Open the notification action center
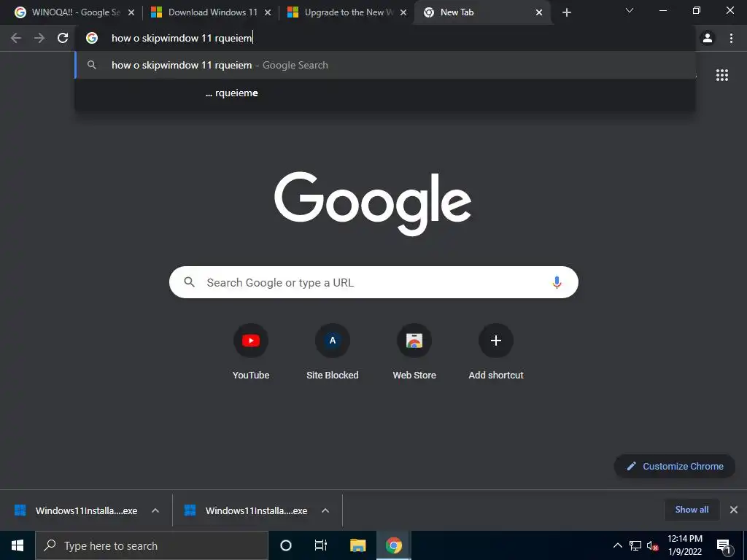 coord(724,545)
